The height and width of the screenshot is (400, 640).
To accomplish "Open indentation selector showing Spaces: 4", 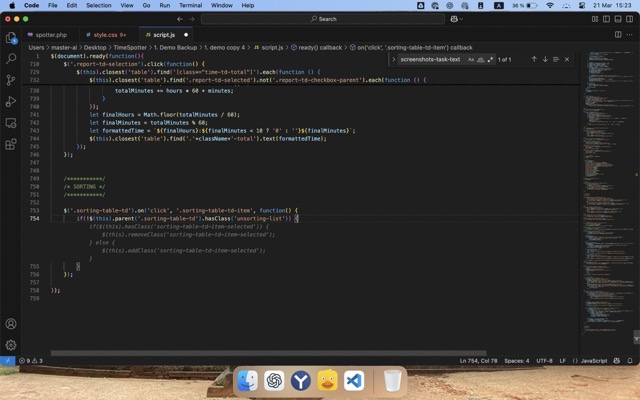I will click(x=517, y=360).
